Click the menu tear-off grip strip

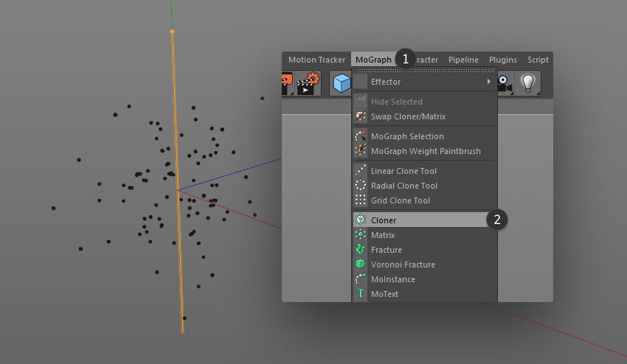pyautogui.click(x=425, y=70)
